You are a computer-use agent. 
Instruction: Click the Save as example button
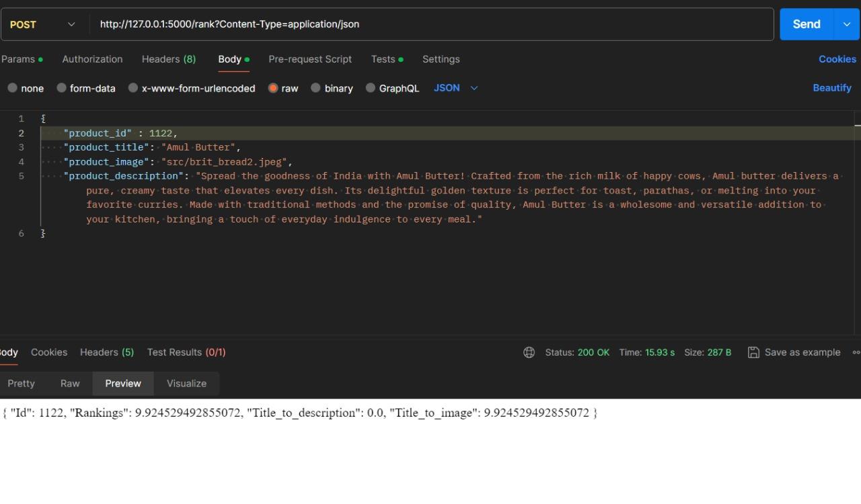tap(794, 352)
